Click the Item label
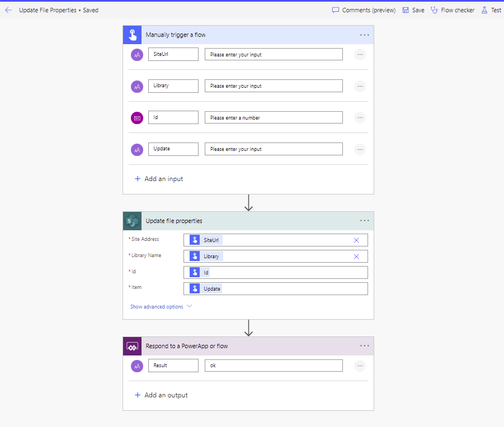The width and height of the screenshot is (504, 427). 136,287
